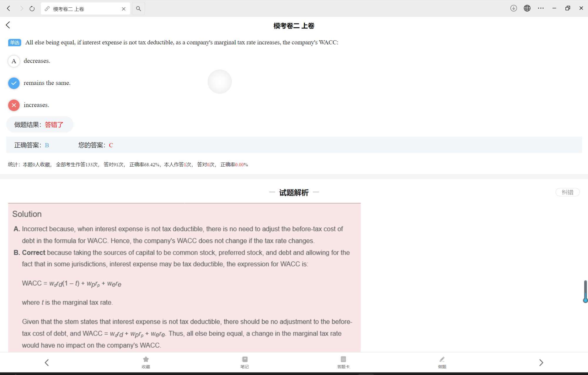
Task: Click the vertical scrollbar thumb
Action: click(585, 291)
